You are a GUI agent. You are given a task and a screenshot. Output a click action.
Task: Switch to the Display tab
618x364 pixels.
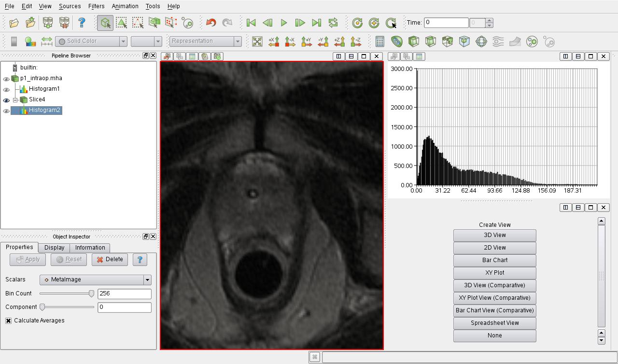pyautogui.click(x=54, y=248)
